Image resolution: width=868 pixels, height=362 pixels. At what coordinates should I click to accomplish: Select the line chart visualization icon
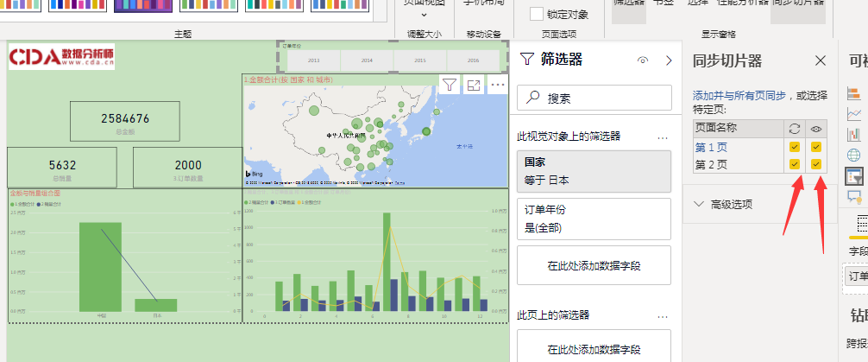(853, 114)
